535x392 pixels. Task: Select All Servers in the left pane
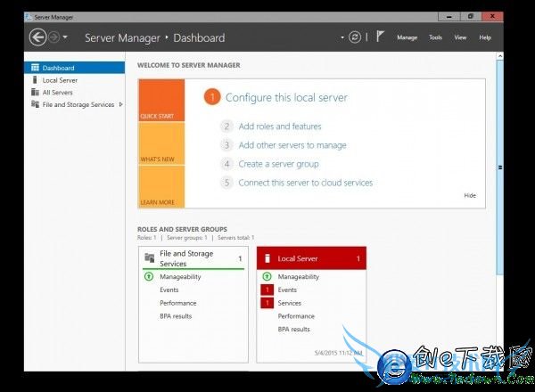(x=57, y=93)
